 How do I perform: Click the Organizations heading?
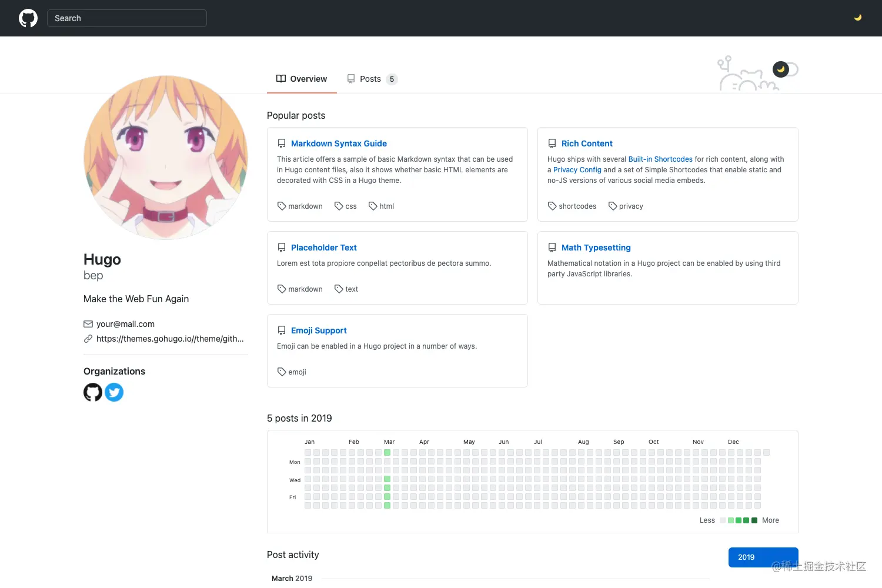point(115,371)
